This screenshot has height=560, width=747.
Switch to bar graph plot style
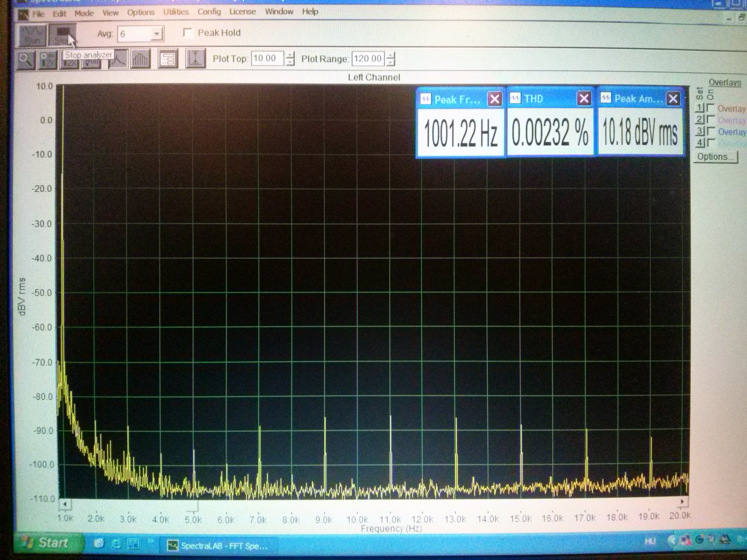tap(140, 59)
